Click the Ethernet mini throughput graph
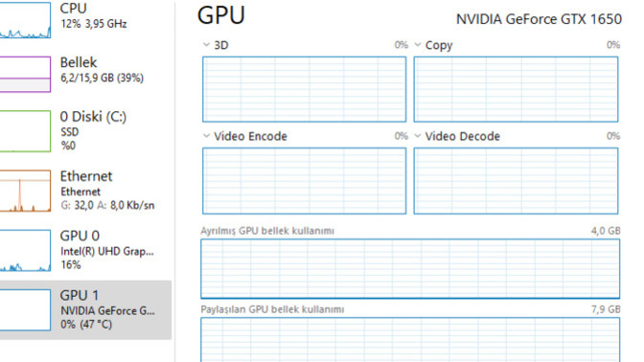The height and width of the screenshot is (362, 644). click(x=26, y=191)
